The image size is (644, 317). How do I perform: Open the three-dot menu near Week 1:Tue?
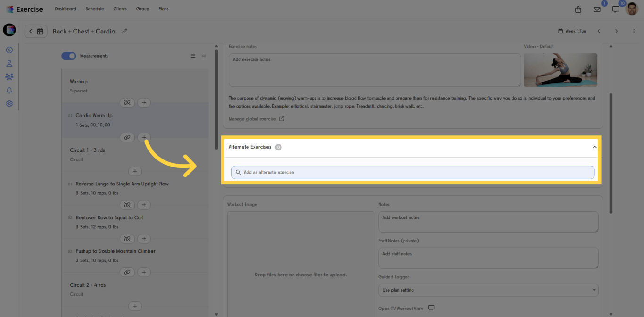[x=634, y=31]
